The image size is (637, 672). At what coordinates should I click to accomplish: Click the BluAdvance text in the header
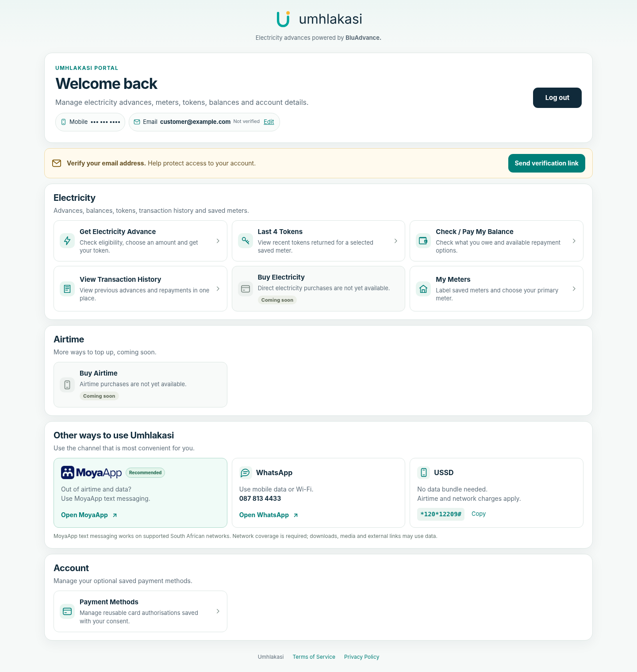(x=363, y=38)
